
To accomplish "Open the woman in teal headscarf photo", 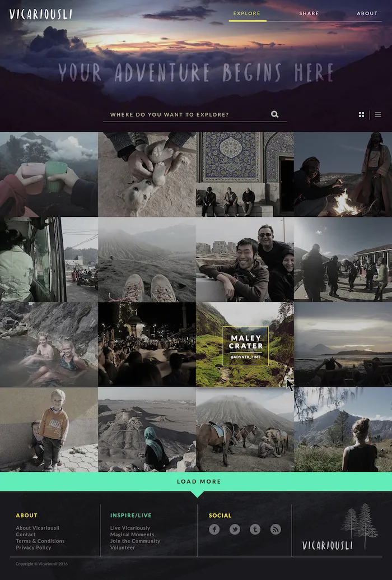I will (x=147, y=429).
